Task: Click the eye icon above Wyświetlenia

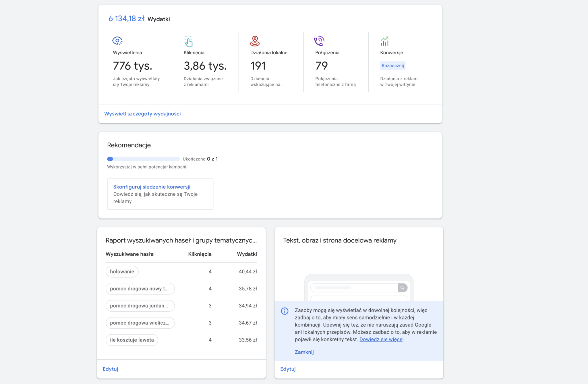Action: (x=117, y=41)
